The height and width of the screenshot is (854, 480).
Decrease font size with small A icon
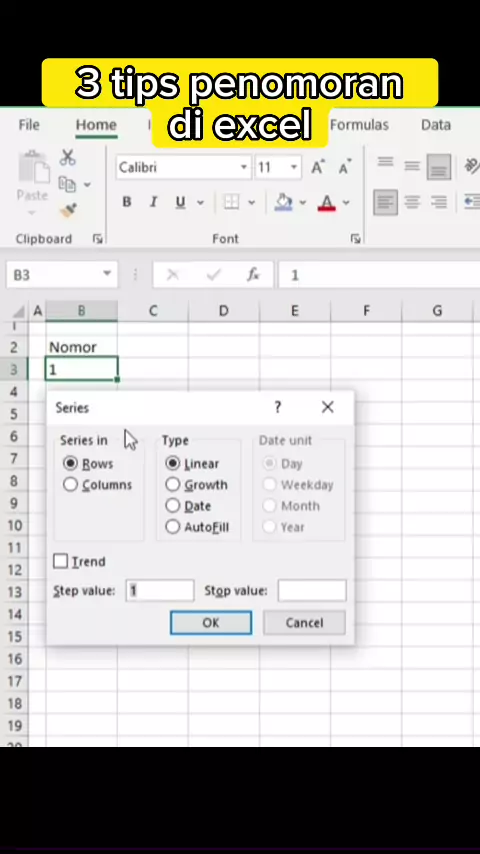[345, 167]
